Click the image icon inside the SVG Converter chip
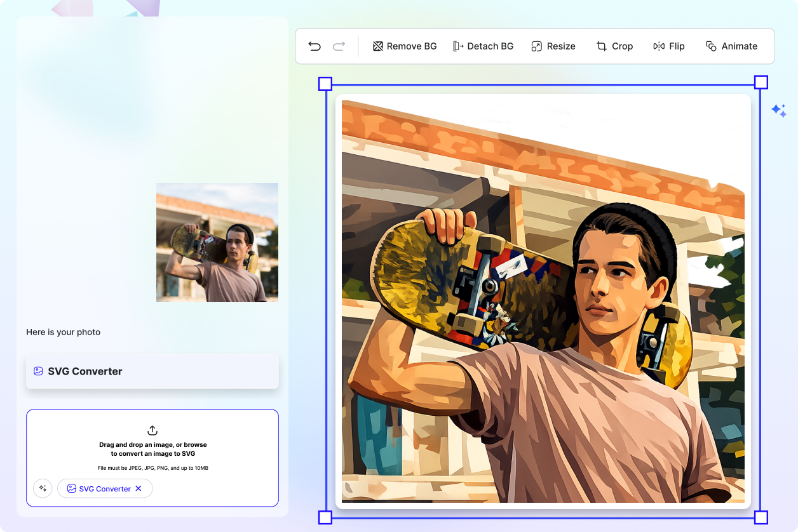Viewport: 798px width, 532px height. tap(72, 488)
